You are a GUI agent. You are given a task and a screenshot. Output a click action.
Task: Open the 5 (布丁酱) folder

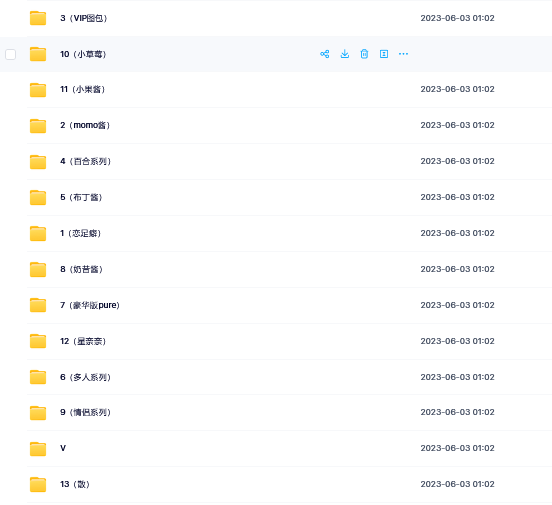pos(81,197)
